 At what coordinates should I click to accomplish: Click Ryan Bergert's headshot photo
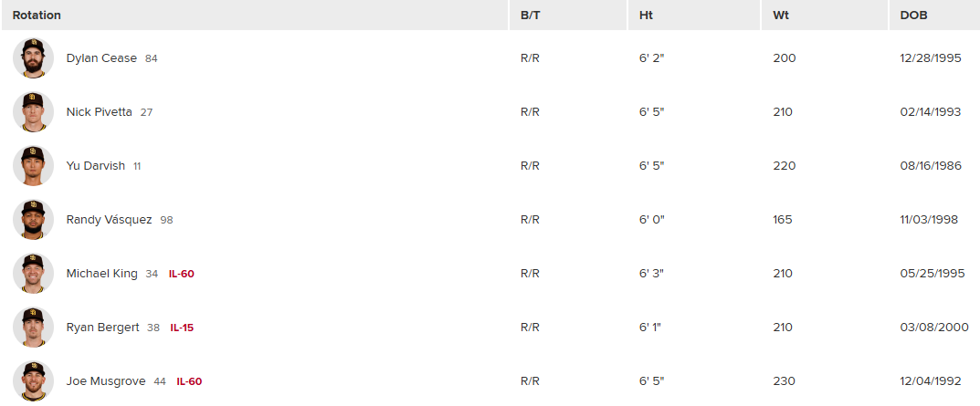(x=34, y=328)
